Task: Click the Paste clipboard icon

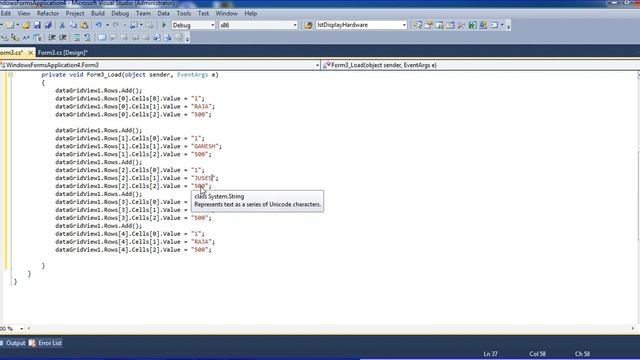Action: click(84, 25)
